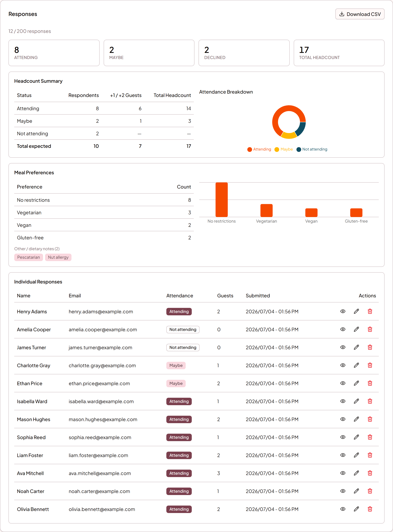393x532 pixels.
Task: Delete Liam Foster's response
Action: tap(370, 455)
